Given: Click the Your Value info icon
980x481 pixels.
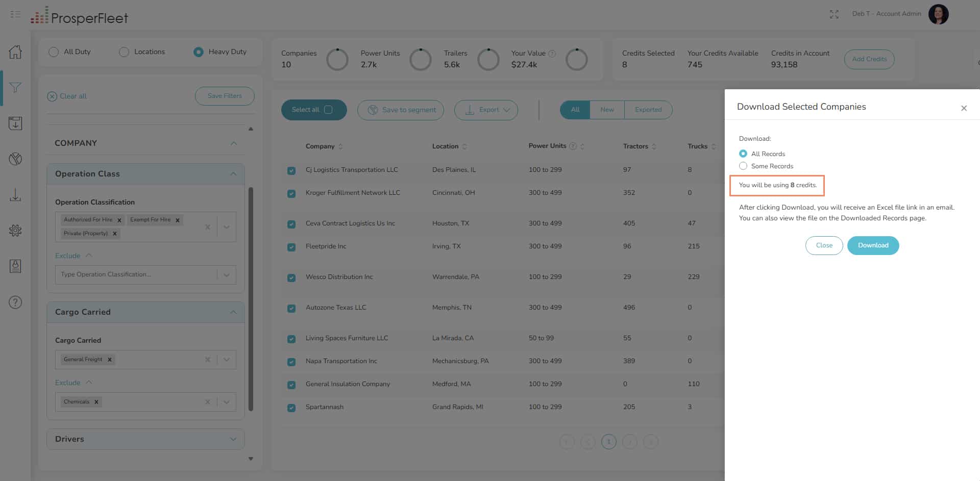Looking at the screenshot, I should pos(552,53).
